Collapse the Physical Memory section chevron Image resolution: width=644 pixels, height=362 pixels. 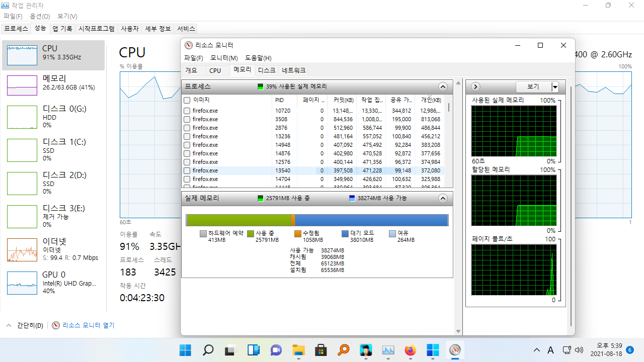(x=443, y=198)
